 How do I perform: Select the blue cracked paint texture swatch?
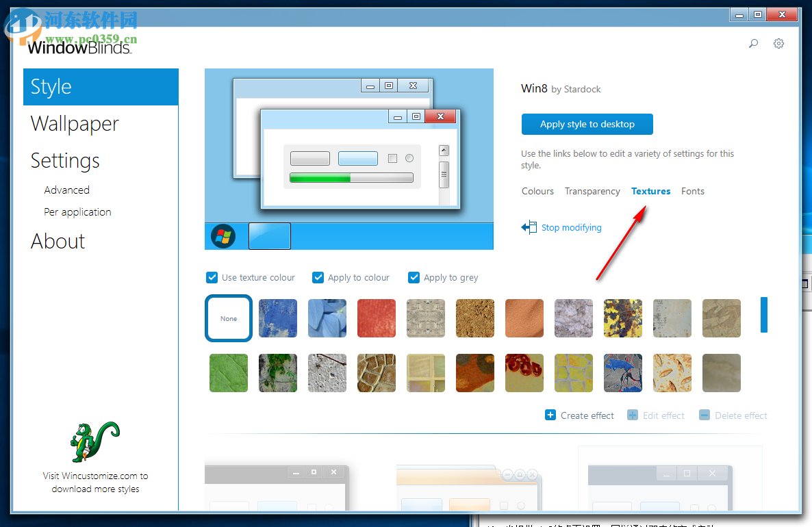tap(277, 318)
